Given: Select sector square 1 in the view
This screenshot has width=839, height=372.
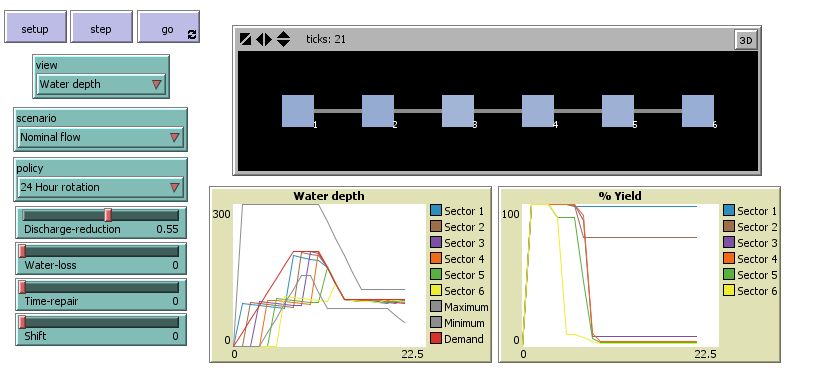Looking at the screenshot, I should point(298,111).
